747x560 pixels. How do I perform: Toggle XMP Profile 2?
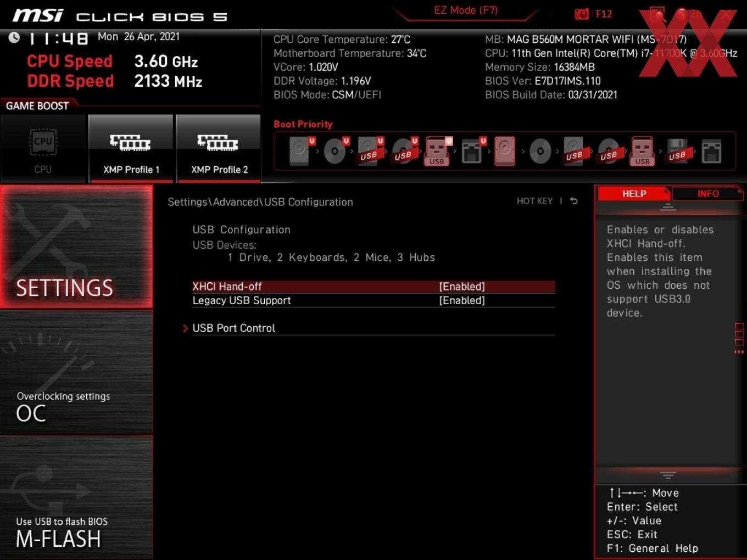[x=219, y=149]
